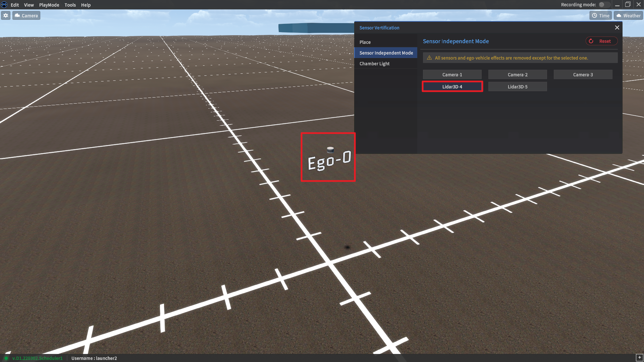The height and width of the screenshot is (362, 644).
Task: Close the Sensor Verification panel
Action: [x=617, y=27]
